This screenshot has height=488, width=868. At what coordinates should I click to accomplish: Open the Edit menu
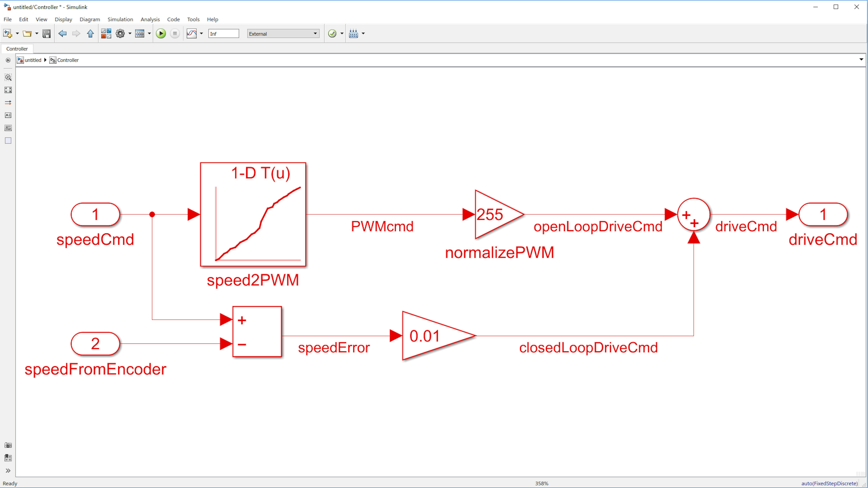(24, 19)
